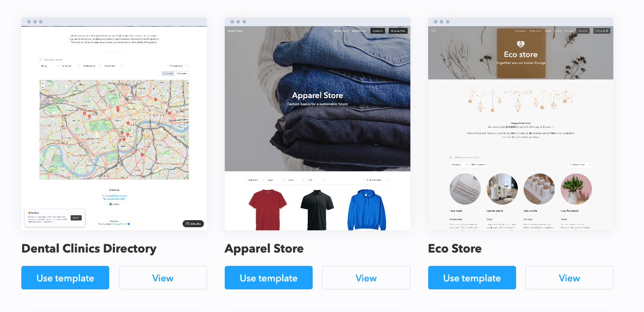Click the Subscribe chat bubble in dental preview
Screen dimensions: 644x312
click(x=193, y=224)
